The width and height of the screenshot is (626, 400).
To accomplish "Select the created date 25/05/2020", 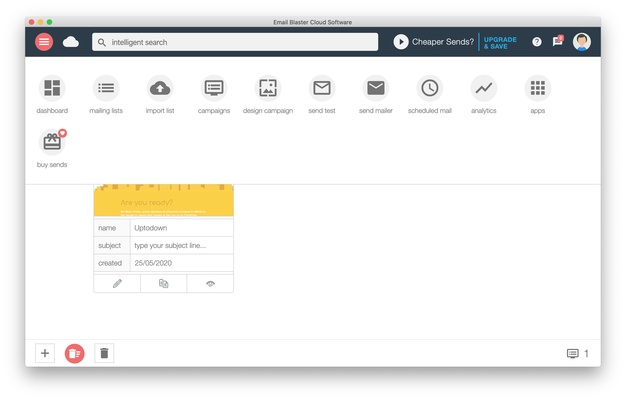I will pos(182,263).
